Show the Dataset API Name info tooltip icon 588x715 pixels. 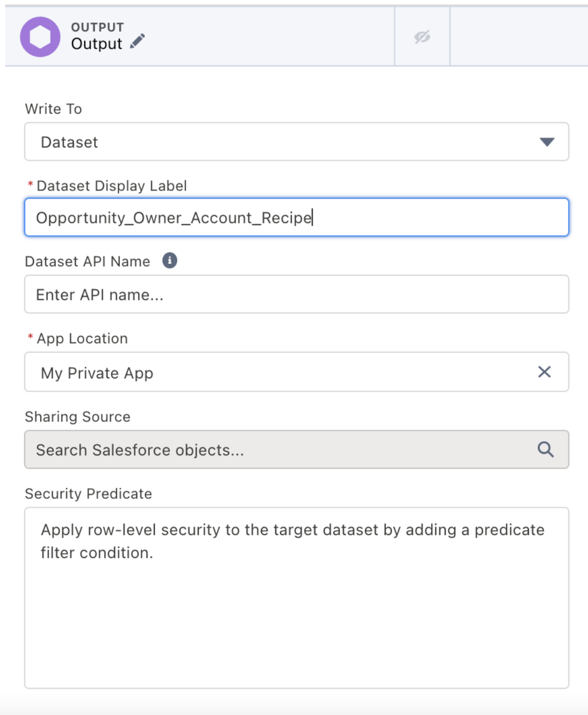(169, 260)
